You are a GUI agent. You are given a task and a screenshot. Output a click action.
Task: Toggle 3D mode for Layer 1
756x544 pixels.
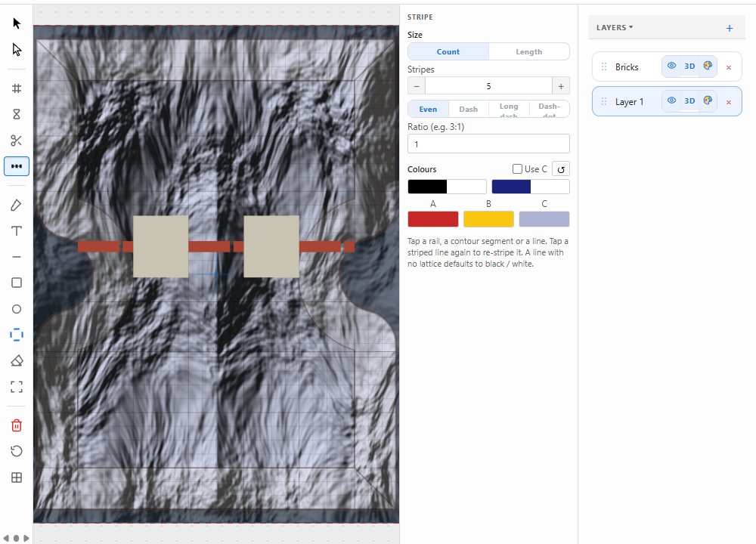[x=689, y=100]
